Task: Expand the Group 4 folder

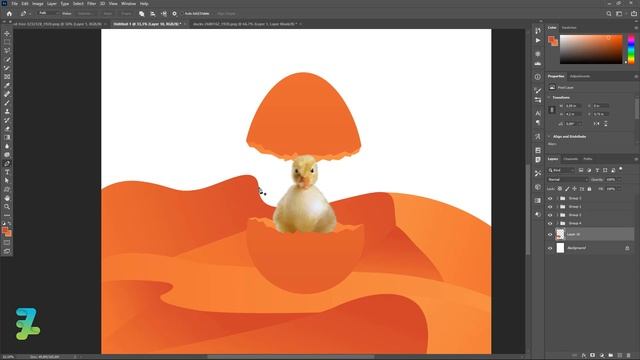Action: tap(557, 223)
